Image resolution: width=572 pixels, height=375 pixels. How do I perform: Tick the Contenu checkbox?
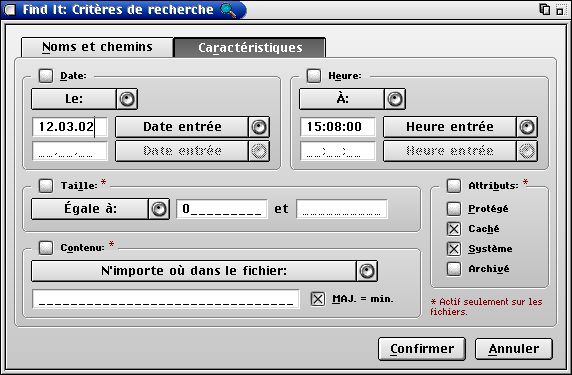click(46, 247)
